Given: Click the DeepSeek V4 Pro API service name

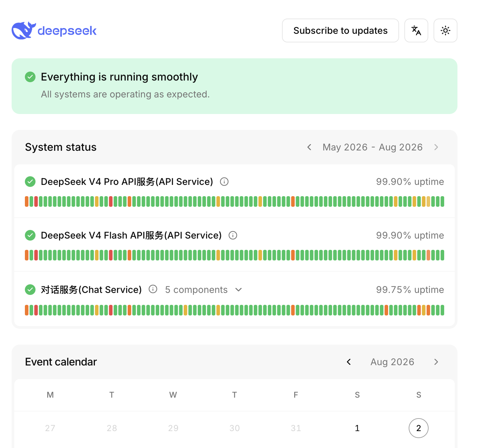Looking at the screenshot, I should tap(127, 182).
